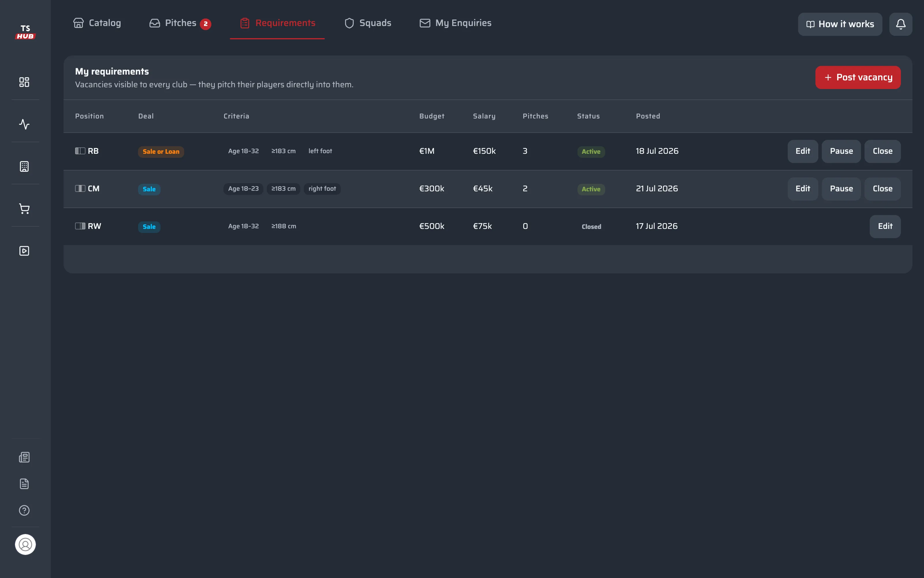924x578 pixels.
Task: Open the help question mark icon
Action: click(24, 510)
